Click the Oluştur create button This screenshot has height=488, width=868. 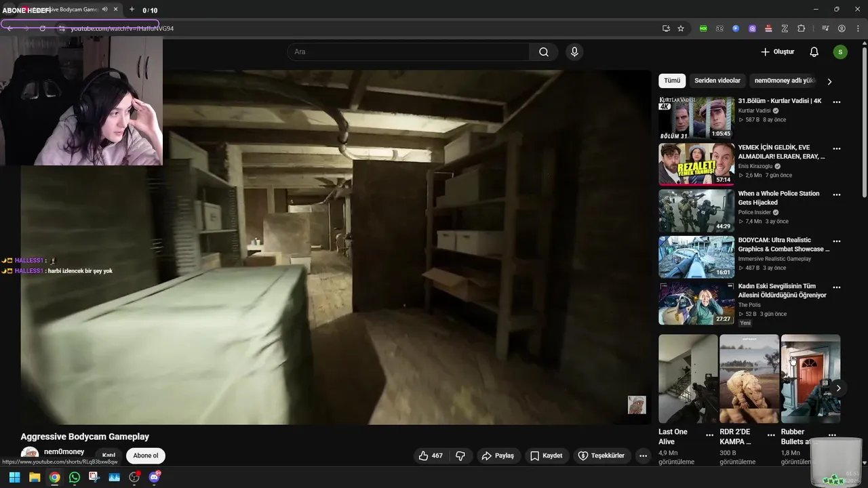tap(777, 52)
